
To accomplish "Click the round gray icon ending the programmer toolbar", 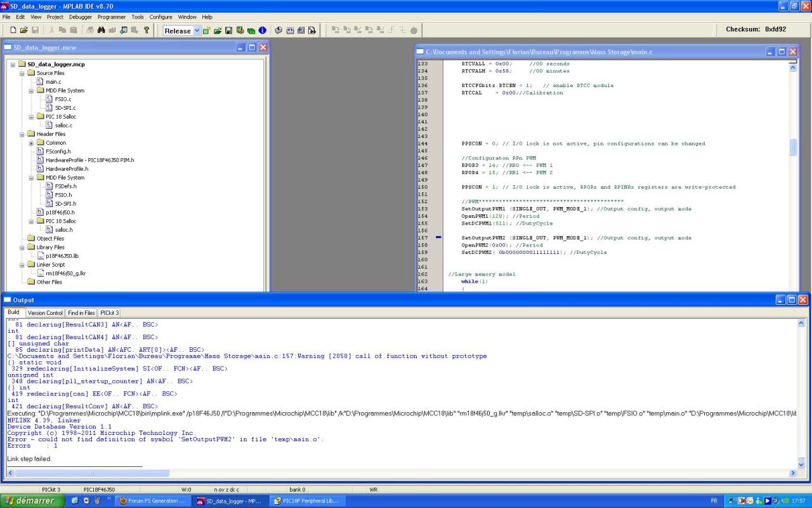I will coord(414,30).
